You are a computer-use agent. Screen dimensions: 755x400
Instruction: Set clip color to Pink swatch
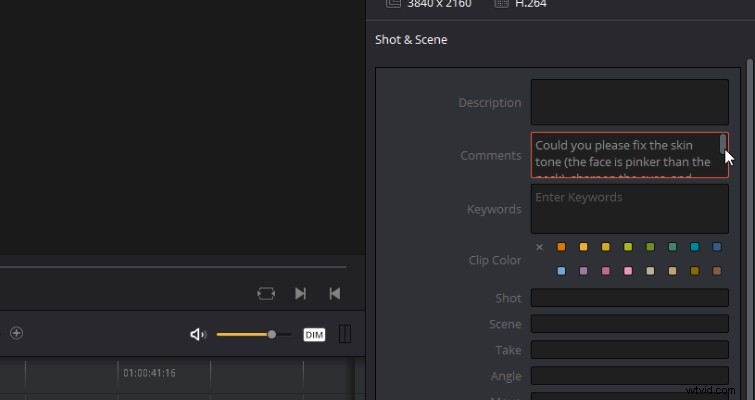[x=628, y=271]
